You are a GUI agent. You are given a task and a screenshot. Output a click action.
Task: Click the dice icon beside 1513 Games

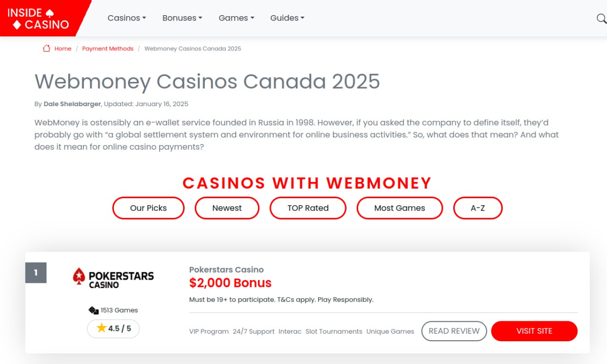(x=93, y=310)
